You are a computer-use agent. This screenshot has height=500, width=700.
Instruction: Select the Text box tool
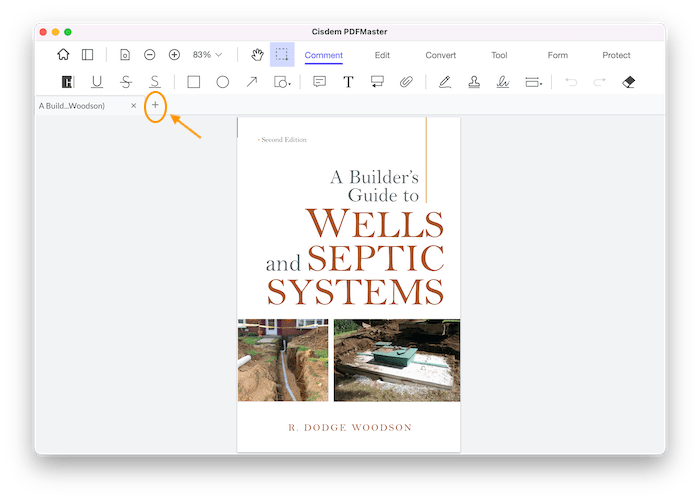pyautogui.click(x=348, y=82)
